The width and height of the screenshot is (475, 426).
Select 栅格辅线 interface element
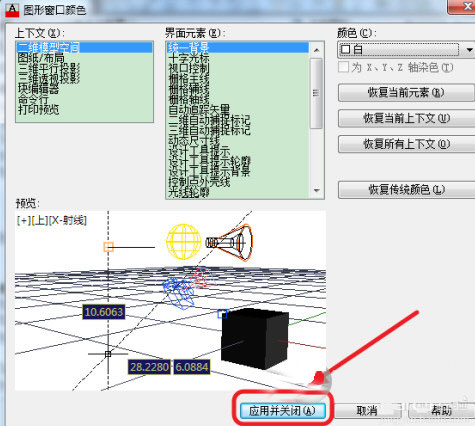(238, 89)
